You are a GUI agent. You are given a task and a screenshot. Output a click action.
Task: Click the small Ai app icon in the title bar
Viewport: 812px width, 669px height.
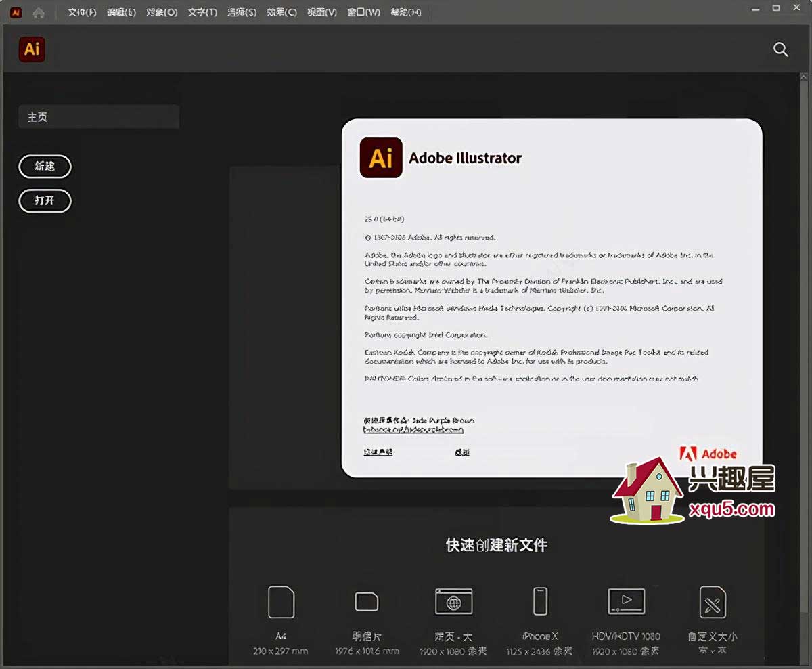pos(16,12)
